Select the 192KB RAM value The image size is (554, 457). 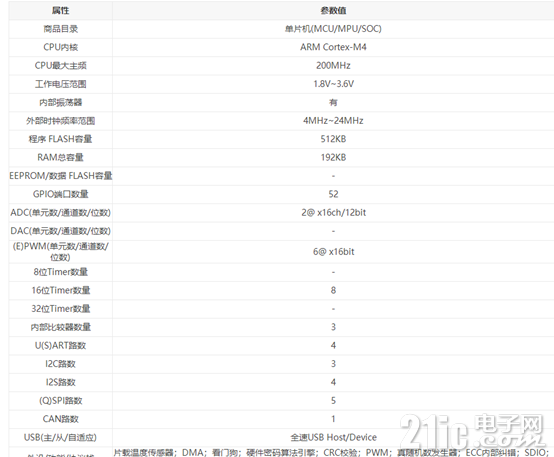[x=333, y=157]
